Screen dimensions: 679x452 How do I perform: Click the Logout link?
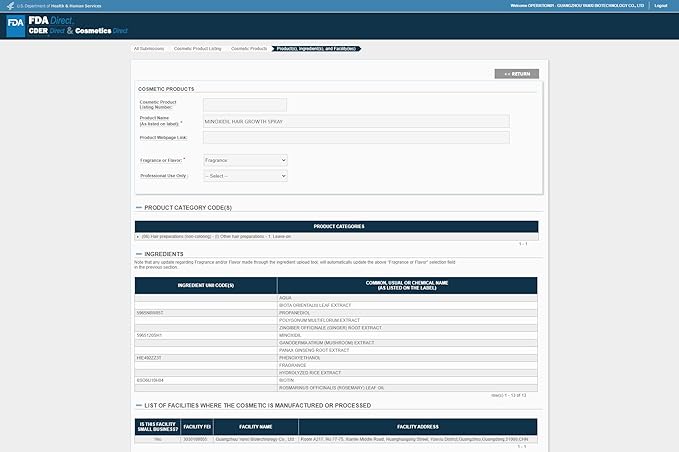[660, 5]
